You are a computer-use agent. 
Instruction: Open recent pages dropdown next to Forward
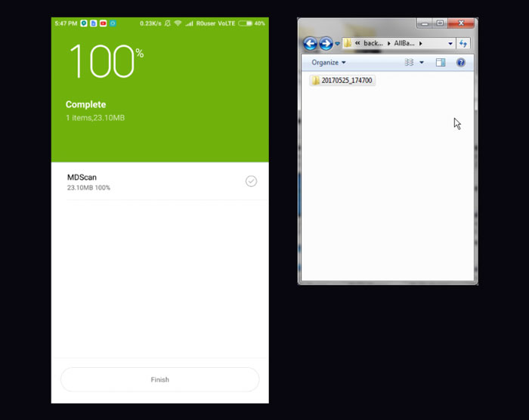pyautogui.click(x=337, y=44)
